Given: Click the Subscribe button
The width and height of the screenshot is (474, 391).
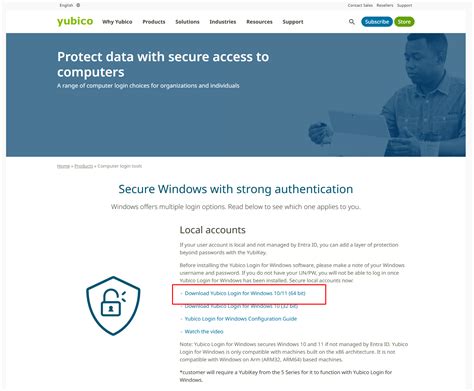Looking at the screenshot, I should (x=377, y=22).
